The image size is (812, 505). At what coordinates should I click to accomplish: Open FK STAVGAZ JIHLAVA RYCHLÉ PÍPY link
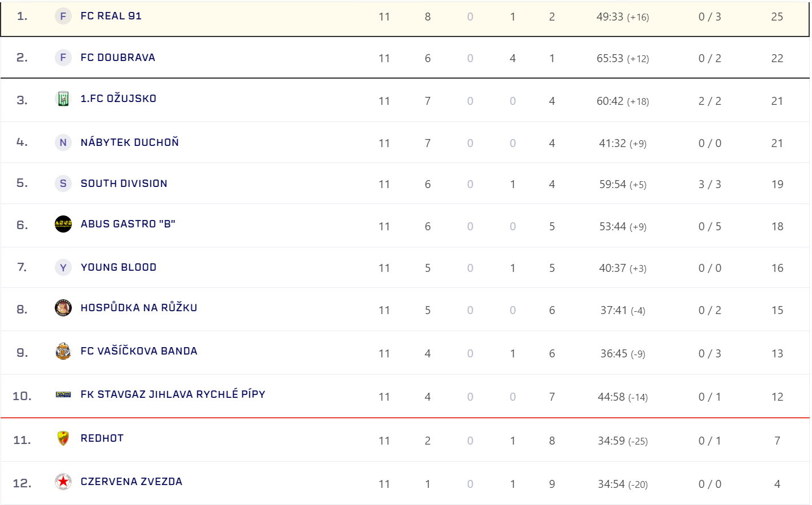click(173, 394)
